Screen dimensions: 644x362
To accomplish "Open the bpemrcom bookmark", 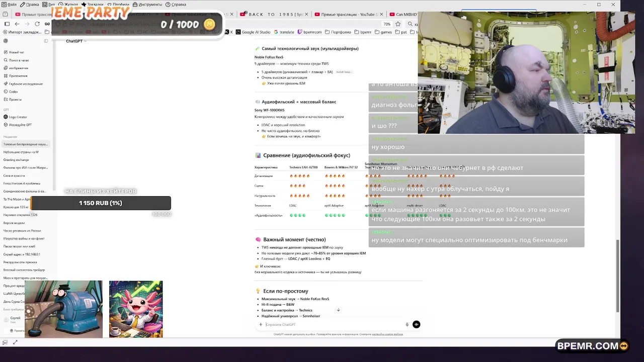I will pyautogui.click(x=309, y=32).
